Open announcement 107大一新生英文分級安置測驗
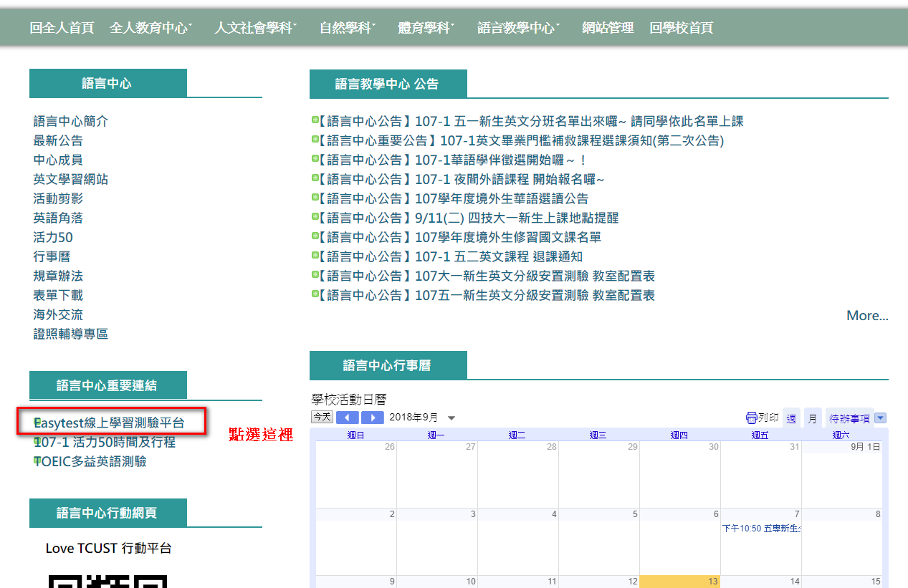This screenshot has height=588, width=908. [x=487, y=276]
